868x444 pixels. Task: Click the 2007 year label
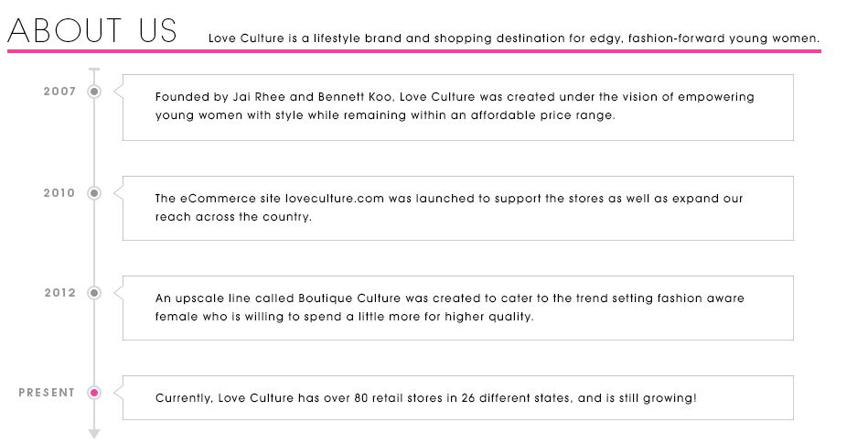point(59,92)
